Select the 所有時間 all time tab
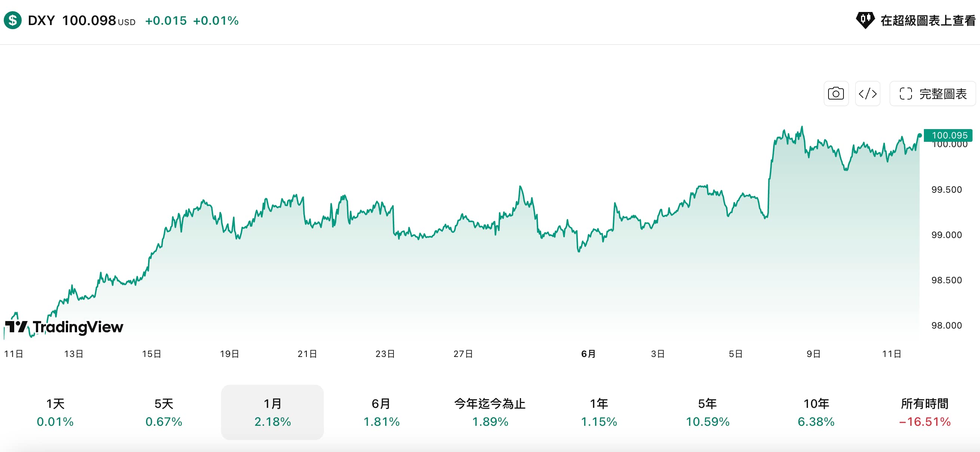The image size is (980, 452). (925, 412)
